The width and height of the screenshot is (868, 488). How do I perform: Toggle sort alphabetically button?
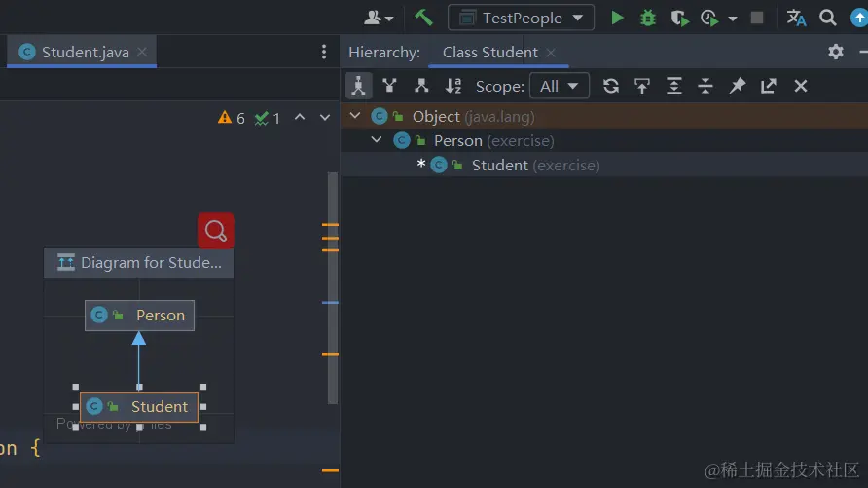pyautogui.click(x=453, y=86)
